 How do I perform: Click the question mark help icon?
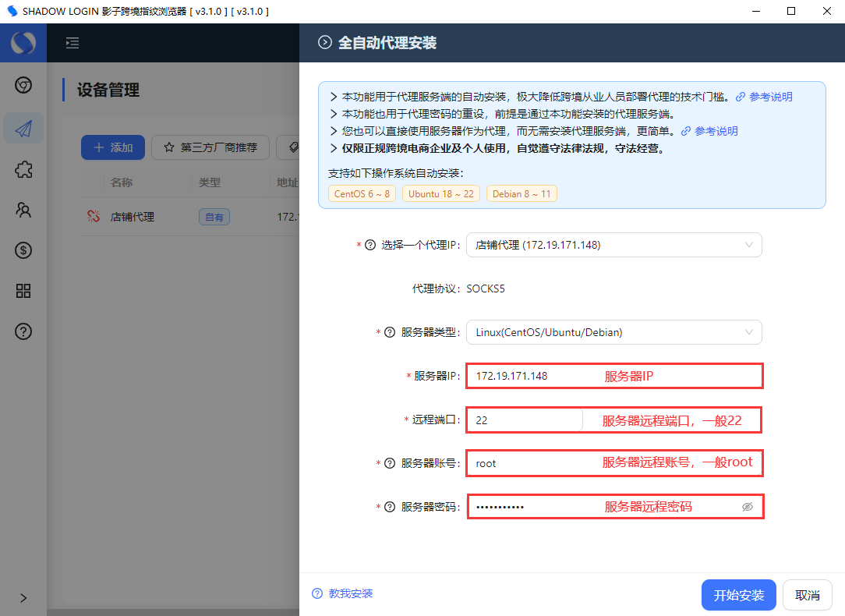click(23, 331)
